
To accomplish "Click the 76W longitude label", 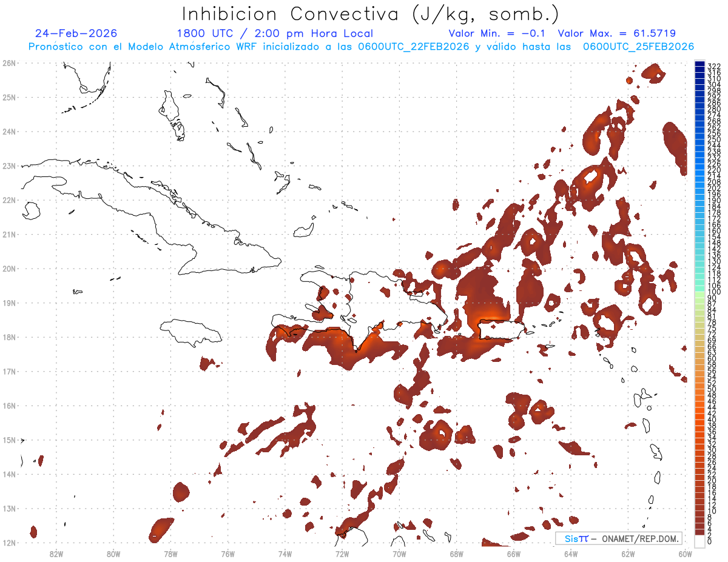I will click(227, 553).
